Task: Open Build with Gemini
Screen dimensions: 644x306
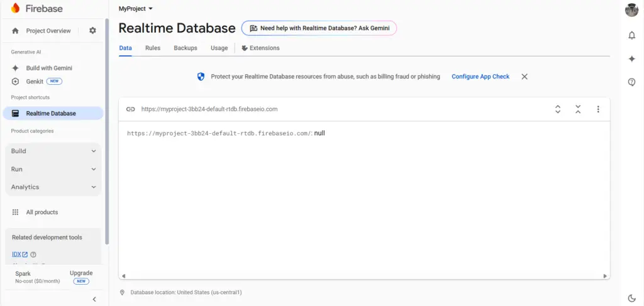Action: (49, 68)
